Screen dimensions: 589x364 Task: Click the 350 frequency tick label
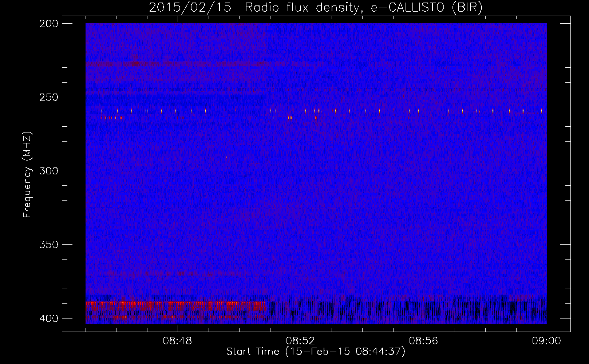coord(48,244)
